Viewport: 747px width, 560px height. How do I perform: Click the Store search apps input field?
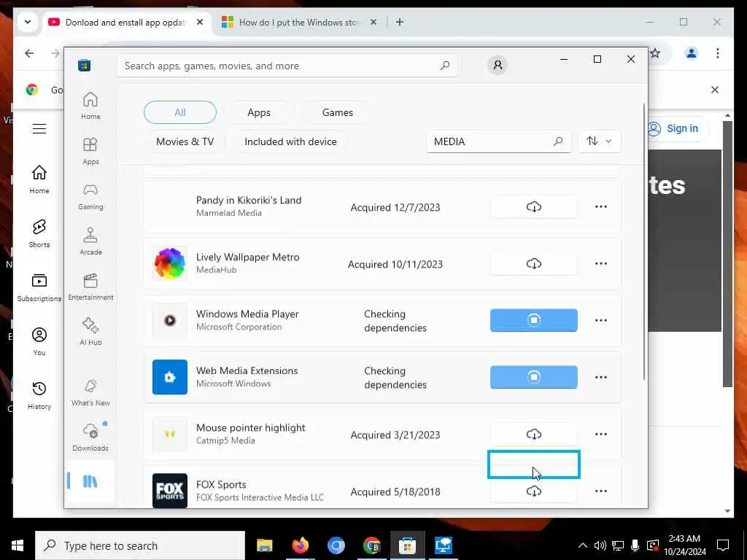[x=287, y=66]
